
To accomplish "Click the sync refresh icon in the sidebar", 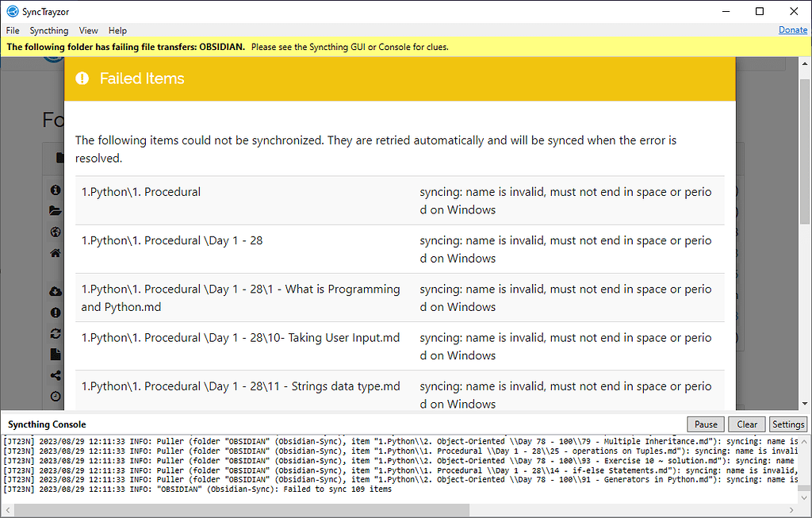I will click(55, 333).
